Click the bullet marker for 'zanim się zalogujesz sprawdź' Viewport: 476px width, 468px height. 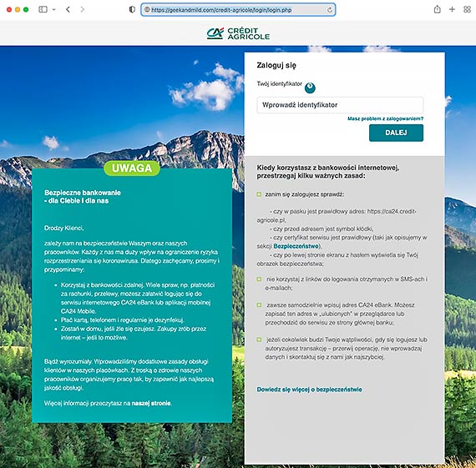259,194
